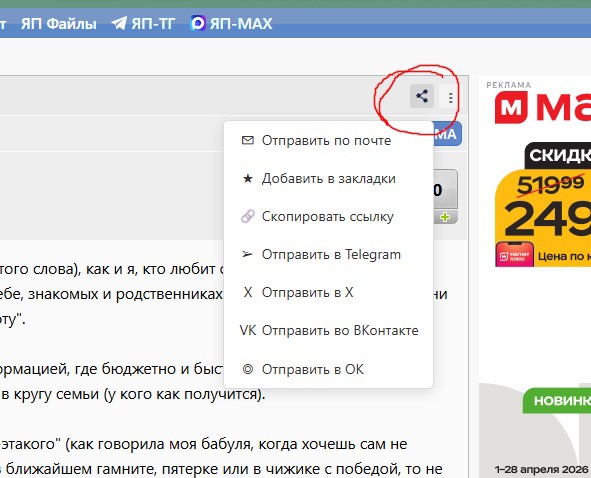This screenshot has width=591, height=478.
Task: Click the envelope mail icon
Action: click(x=248, y=140)
